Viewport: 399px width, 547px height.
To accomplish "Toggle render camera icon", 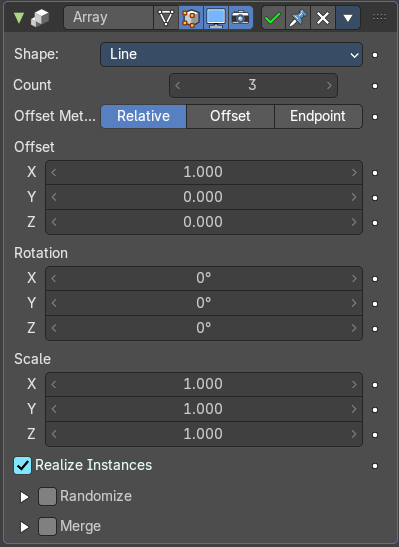I will click(x=241, y=17).
